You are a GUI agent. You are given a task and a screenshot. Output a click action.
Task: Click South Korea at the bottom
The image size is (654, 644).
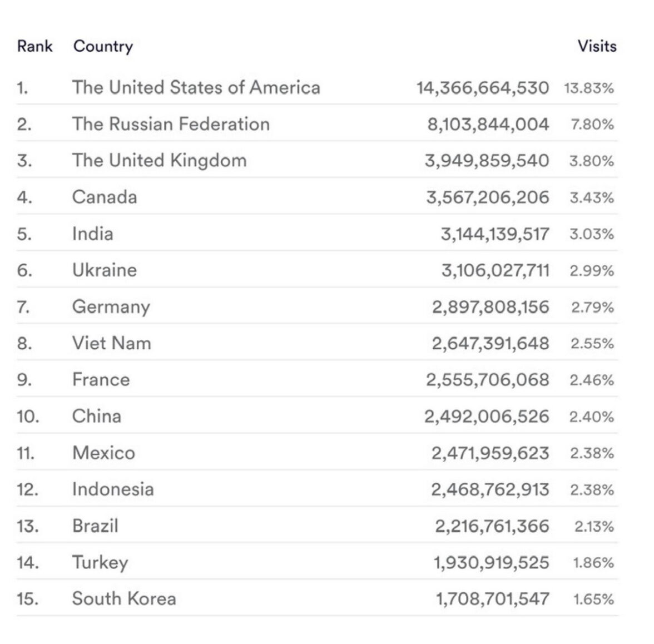click(x=124, y=599)
